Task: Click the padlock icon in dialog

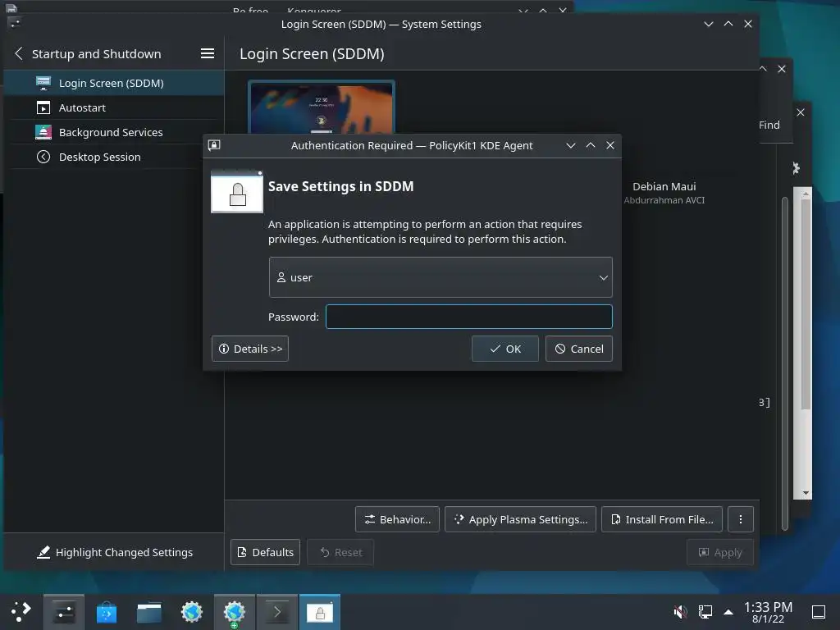Action: pyautogui.click(x=237, y=192)
